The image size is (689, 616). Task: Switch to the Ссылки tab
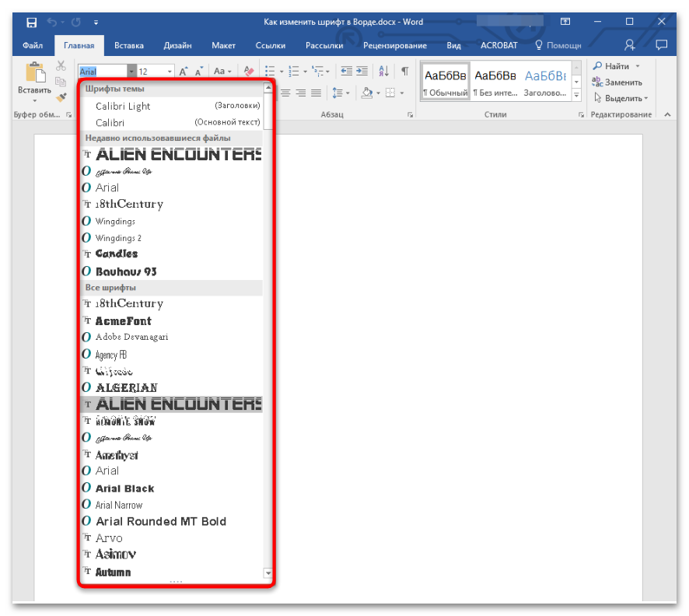pyautogui.click(x=271, y=45)
